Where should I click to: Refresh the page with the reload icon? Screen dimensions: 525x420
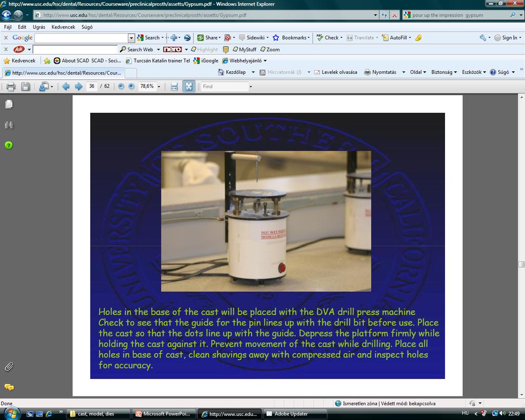tap(384, 15)
